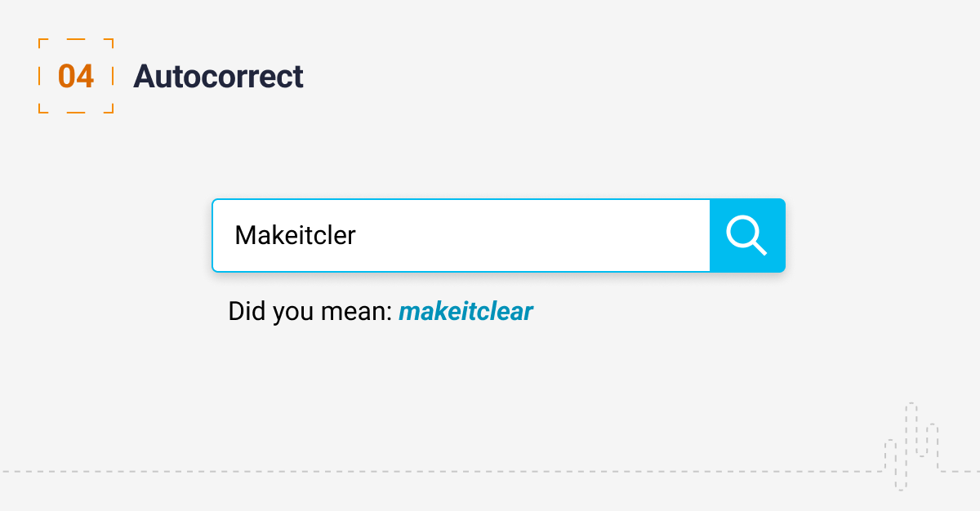Click the orange "04" number badge
This screenshot has height=511, width=980.
click(76, 76)
